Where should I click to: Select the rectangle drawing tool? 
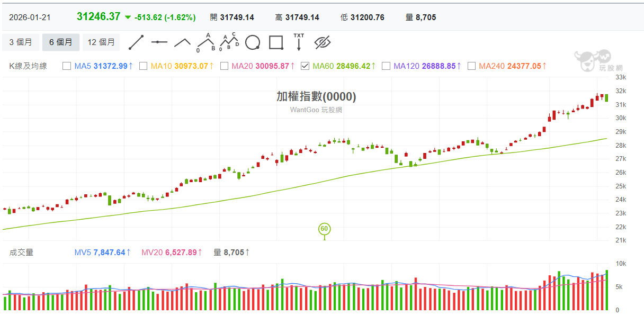tap(276, 42)
